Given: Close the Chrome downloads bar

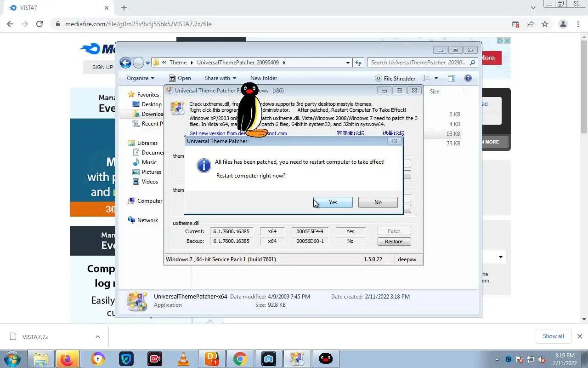Looking at the screenshot, I should tap(580, 336).
